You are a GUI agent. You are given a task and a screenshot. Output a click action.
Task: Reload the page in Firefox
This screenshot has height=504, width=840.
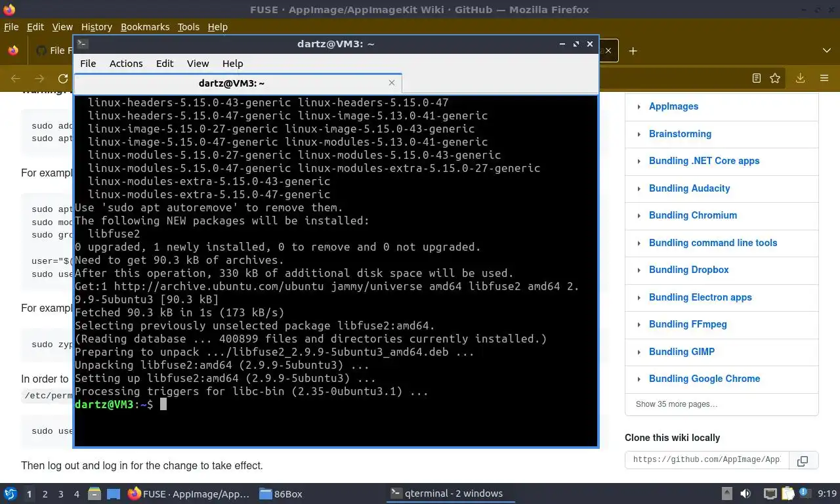(63, 78)
